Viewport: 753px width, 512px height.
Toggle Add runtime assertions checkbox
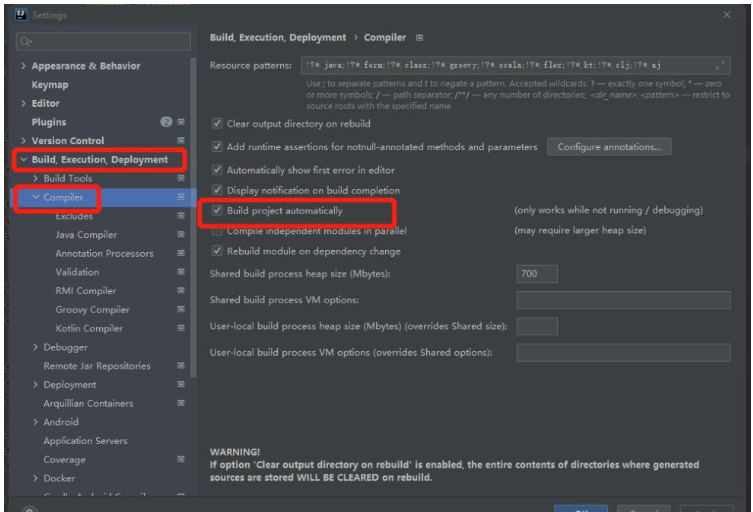tap(218, 147)
